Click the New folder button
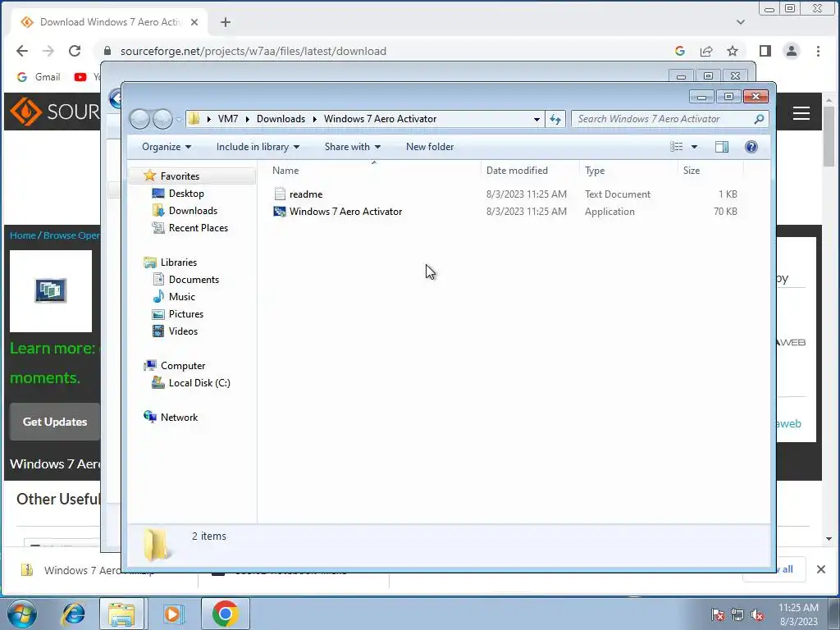The width and height of the screenshot is (840, 630). click(x=430, y=147)
